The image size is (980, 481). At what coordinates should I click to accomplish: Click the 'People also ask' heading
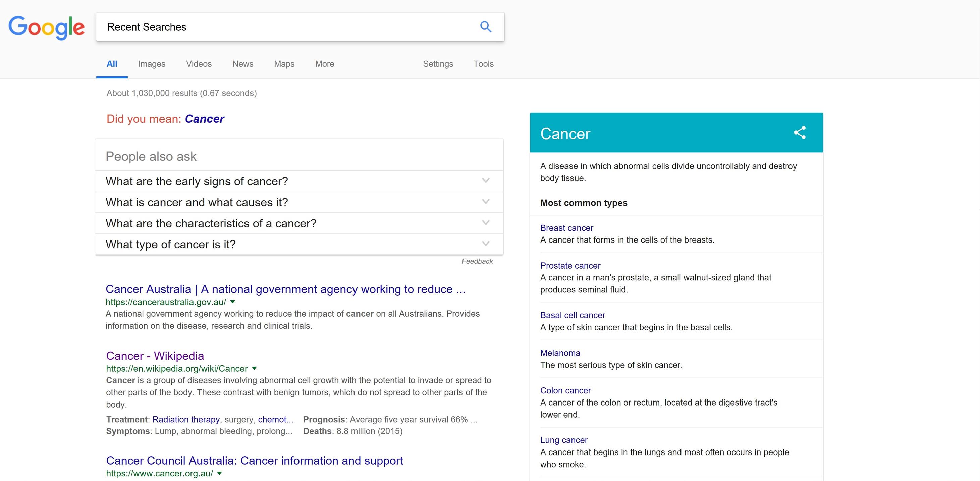coord(151,156)
